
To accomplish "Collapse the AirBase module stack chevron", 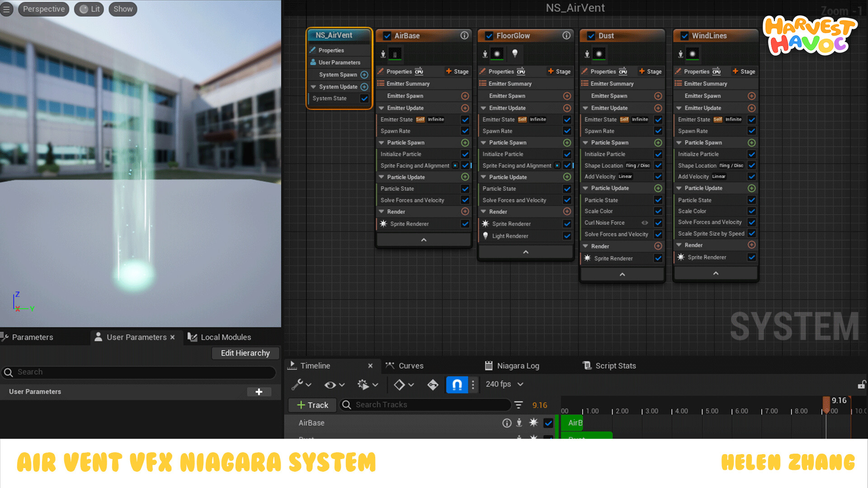I will pyautogui.click(x=424, y=239).
